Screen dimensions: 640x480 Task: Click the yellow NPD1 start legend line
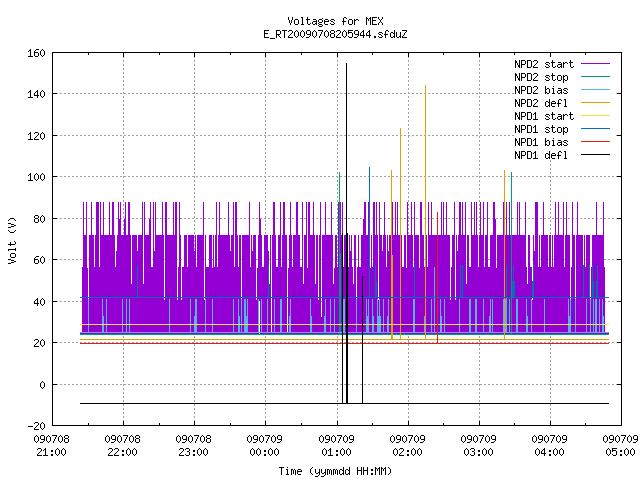[x=596, y=116]
